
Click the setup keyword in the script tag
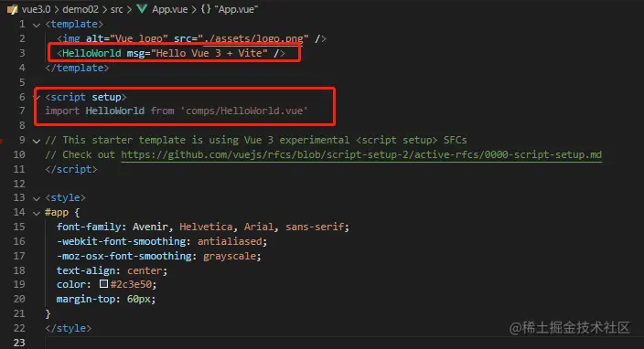pyautogui.click(x=106, y=97)
